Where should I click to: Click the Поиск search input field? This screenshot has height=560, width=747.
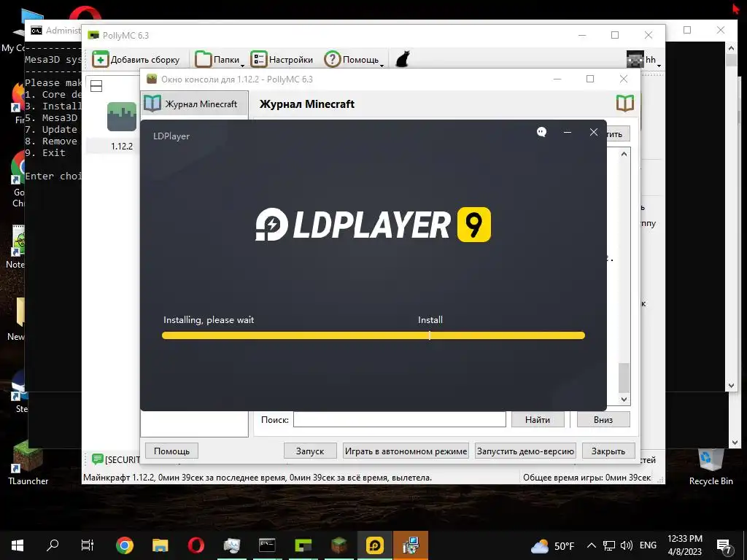click(x=399, y=419)
